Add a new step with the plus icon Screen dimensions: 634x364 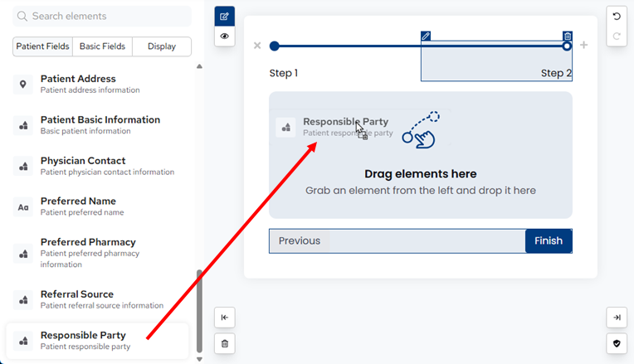(x=584, y=46)
